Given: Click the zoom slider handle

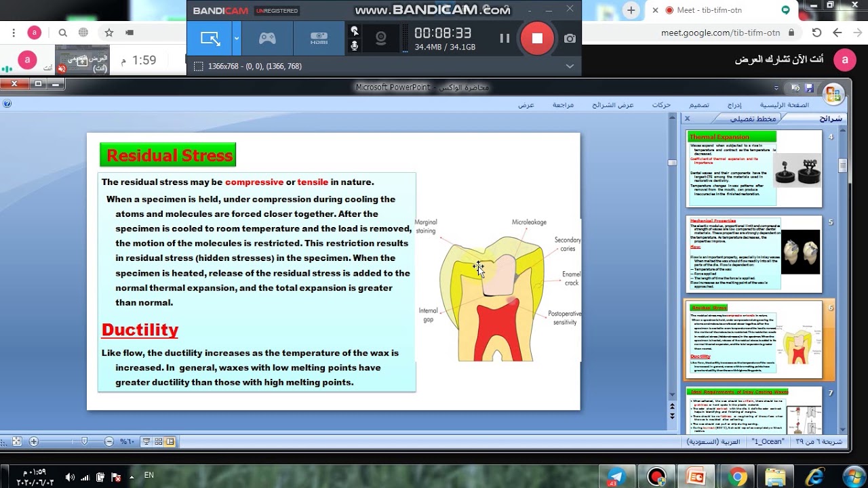Looking at the screenshot, I should coord(84,441).
